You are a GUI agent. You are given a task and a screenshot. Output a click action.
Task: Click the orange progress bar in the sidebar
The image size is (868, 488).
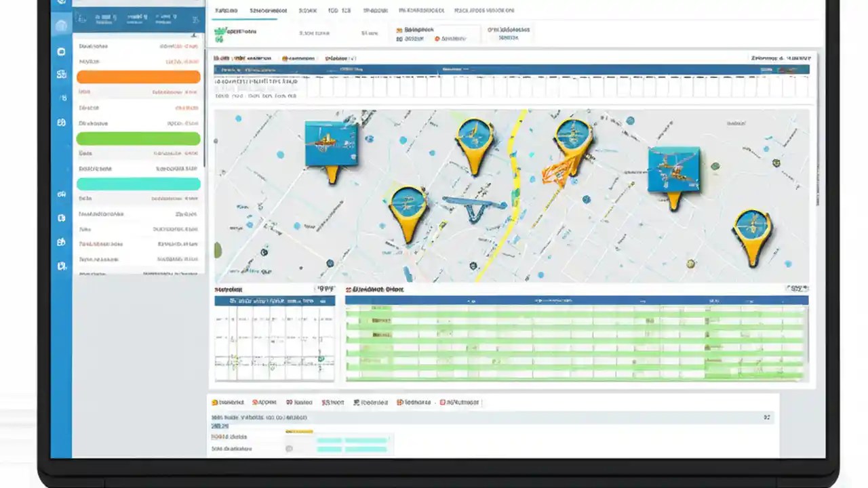coord(138,77)
